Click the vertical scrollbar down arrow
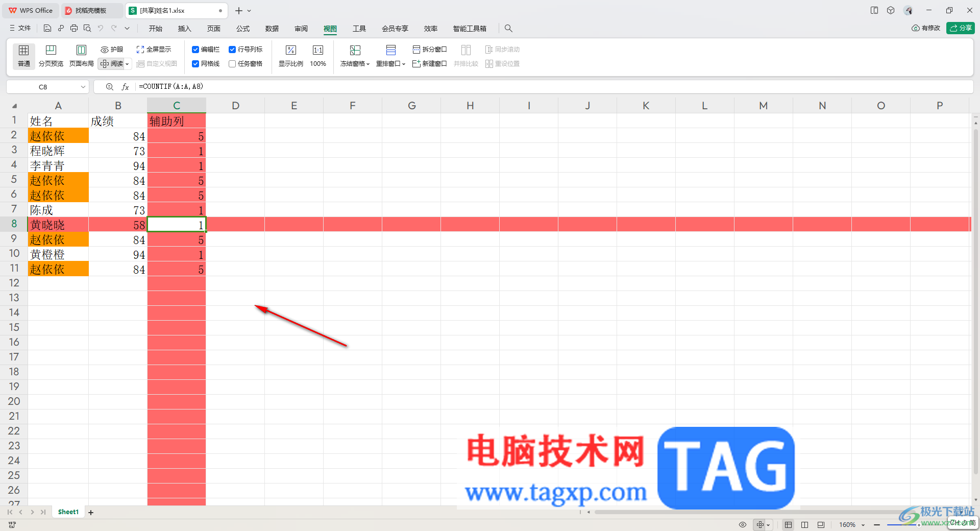980x531 pixels. (x=976, y=500)
